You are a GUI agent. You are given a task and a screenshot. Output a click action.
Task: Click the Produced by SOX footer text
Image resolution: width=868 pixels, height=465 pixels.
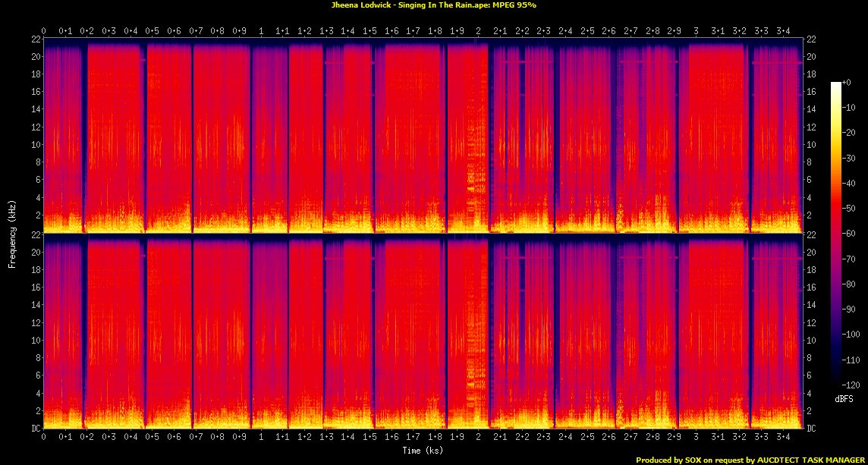click(x=750, y=460)
